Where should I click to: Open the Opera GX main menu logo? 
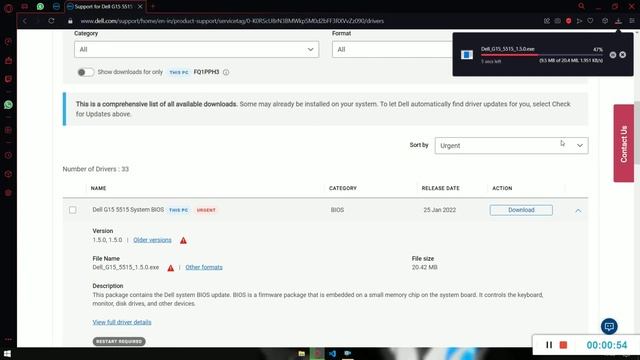pos(8,7)
